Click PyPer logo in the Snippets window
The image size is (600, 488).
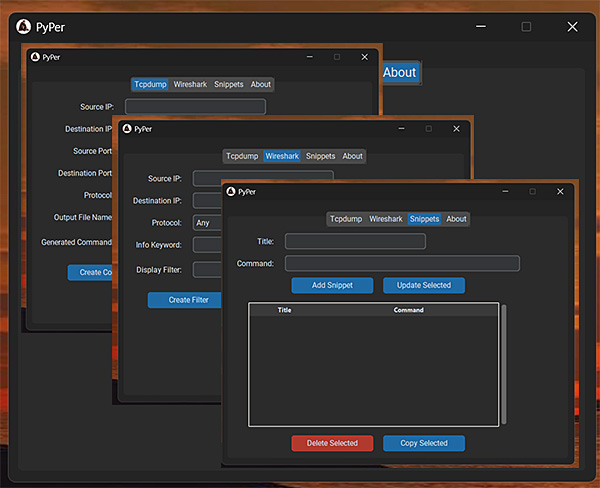231,191
